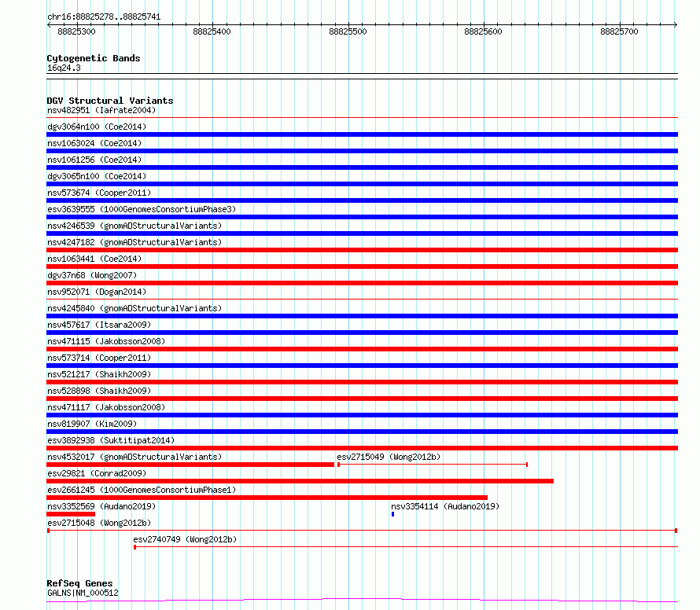The image size is (700, 610).
Task: Click the blue bar under dgv3064n100
Action: [x=362, y=134]
